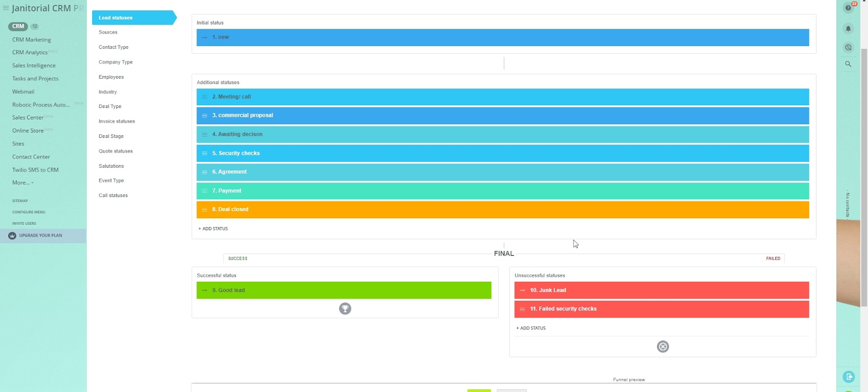Open the Industry tab
The height and width of the screenshot is (392, 868).
pos(107,92)
